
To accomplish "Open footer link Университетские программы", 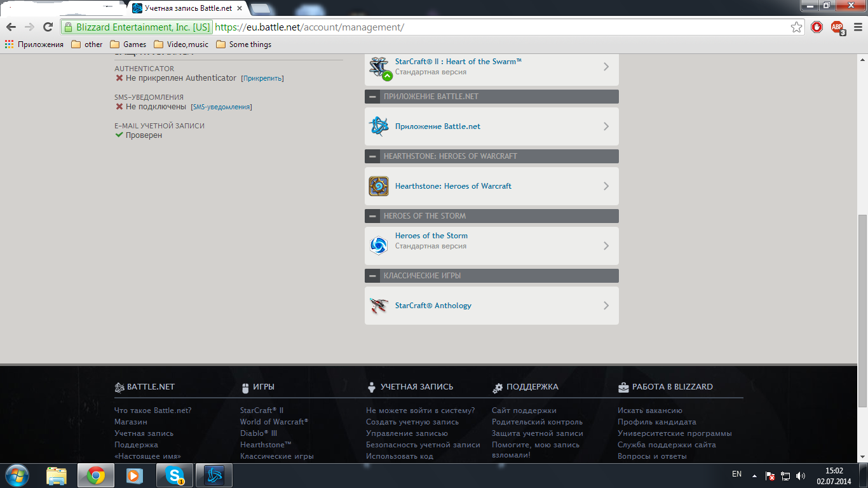I will coord(675,433).
